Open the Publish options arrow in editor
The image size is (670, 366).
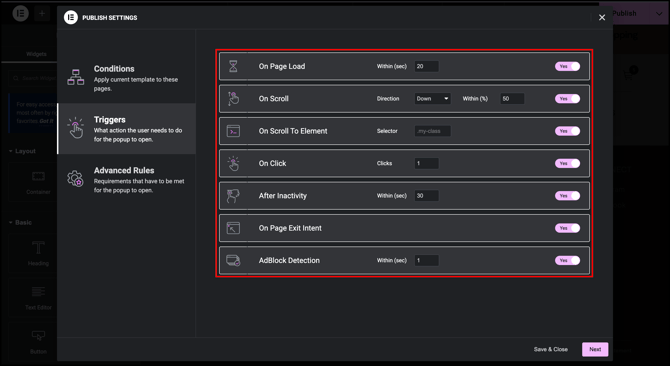[x=659, y=14]
